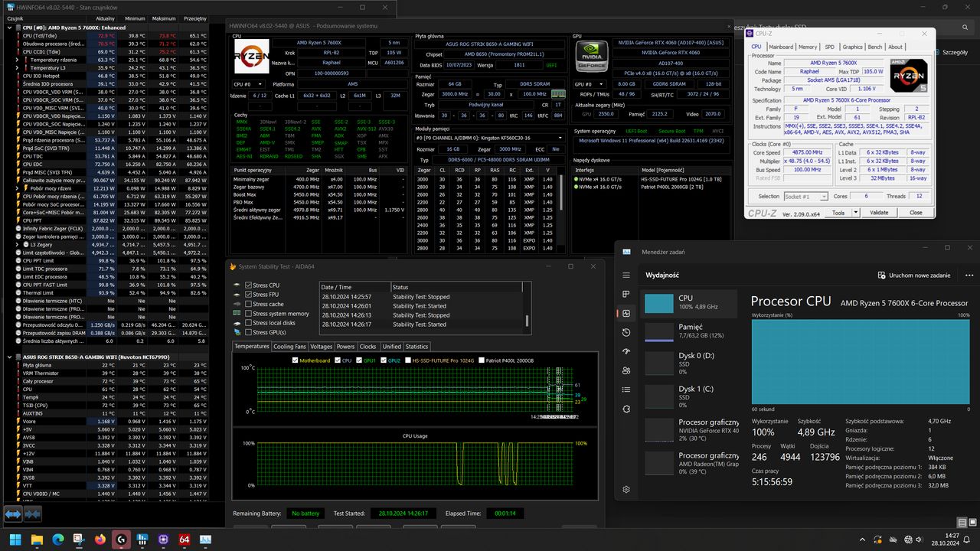Open the Task Manager three-dot more options menu
Image resolution: width=980 pixels, height=551 pixels.
[968, 275]
